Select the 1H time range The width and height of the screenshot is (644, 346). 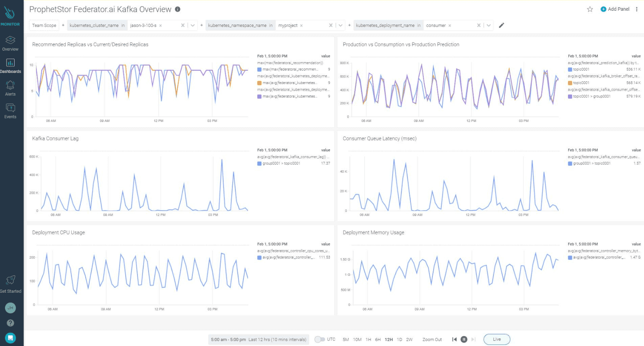(x=368, y=339)
